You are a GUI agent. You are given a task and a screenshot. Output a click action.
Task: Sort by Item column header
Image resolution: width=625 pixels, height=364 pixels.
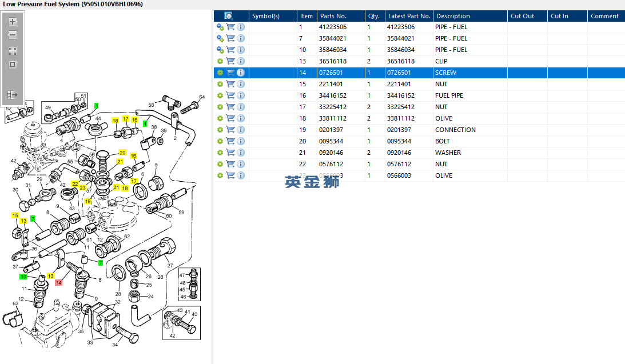[x=306, y=16]
